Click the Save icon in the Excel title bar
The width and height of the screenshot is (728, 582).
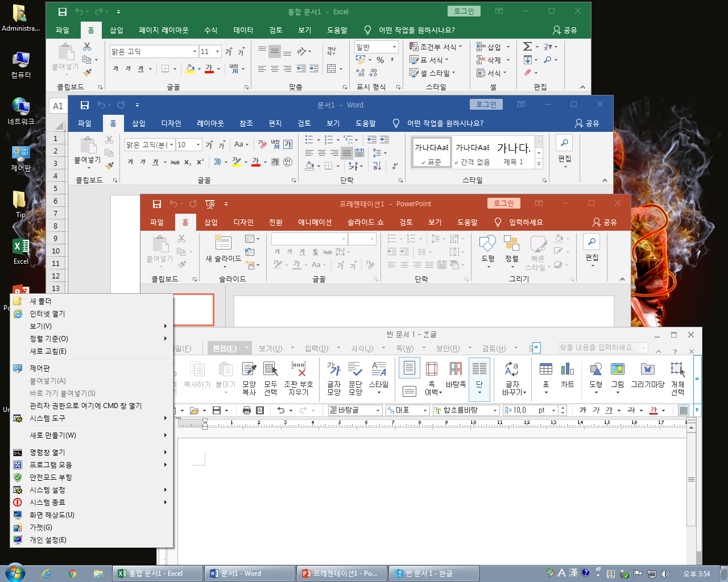(63, 11)
